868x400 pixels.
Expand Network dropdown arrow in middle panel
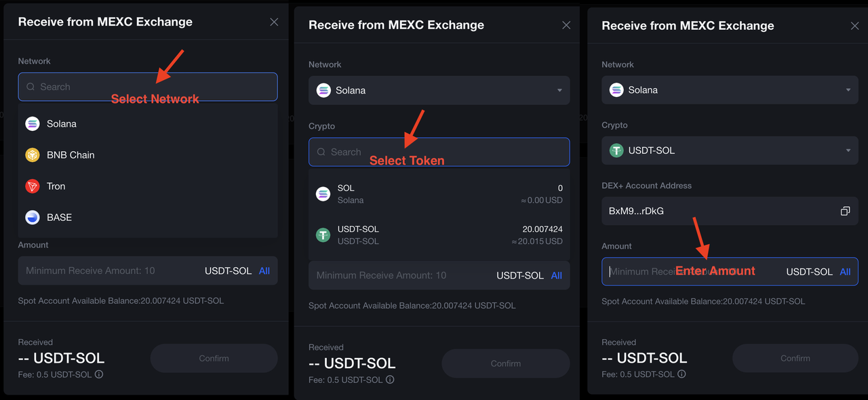(x=559, y=90)
